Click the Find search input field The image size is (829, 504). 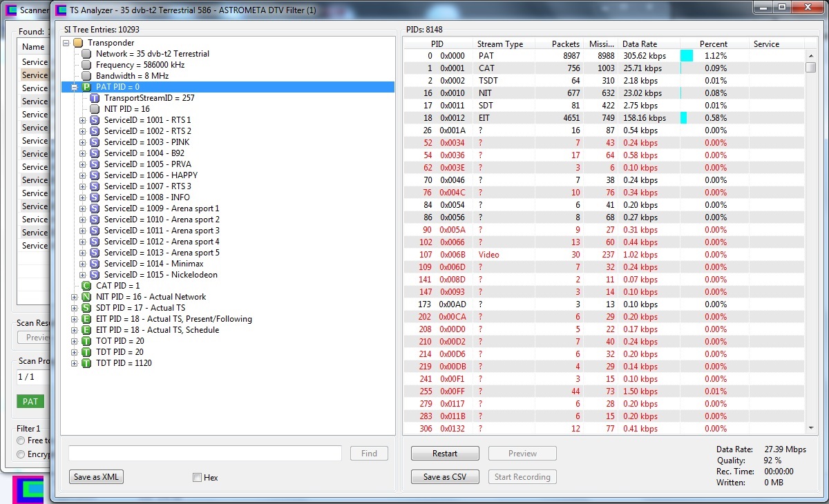click(x=205, y=454)
